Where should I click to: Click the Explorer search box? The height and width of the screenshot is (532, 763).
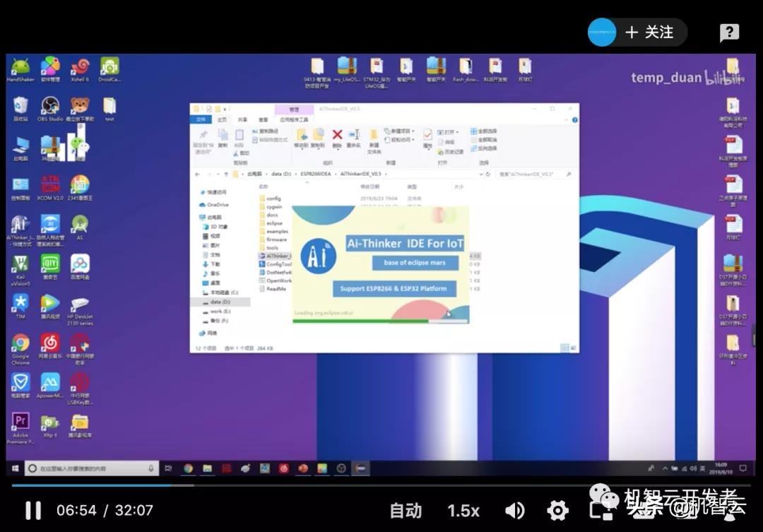click(533, 174)
